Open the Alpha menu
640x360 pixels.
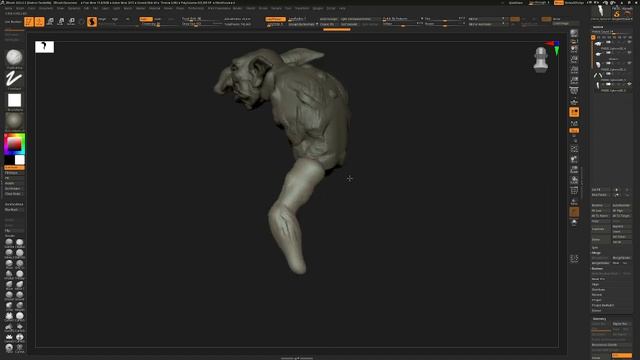coord(9,8)
